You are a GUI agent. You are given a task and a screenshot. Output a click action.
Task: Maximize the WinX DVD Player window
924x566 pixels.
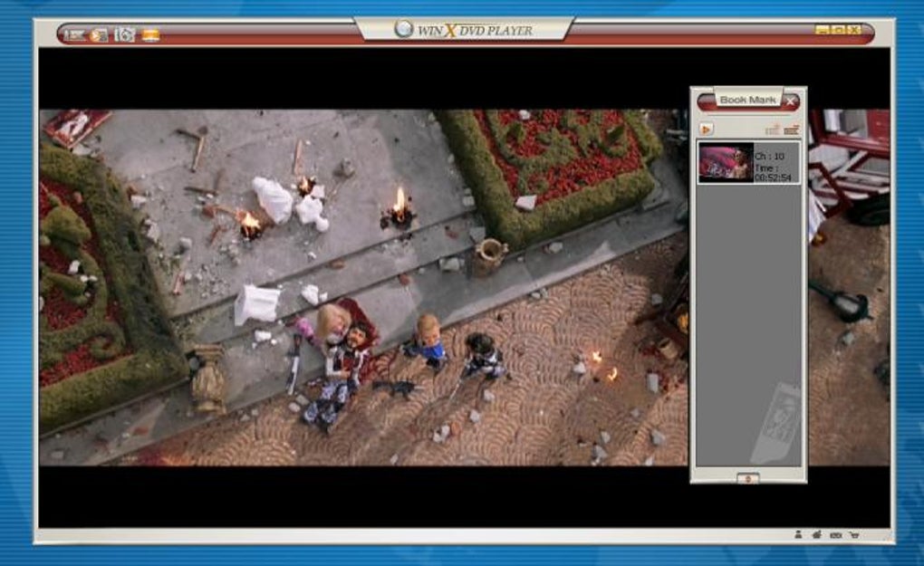tap(839, 30)
